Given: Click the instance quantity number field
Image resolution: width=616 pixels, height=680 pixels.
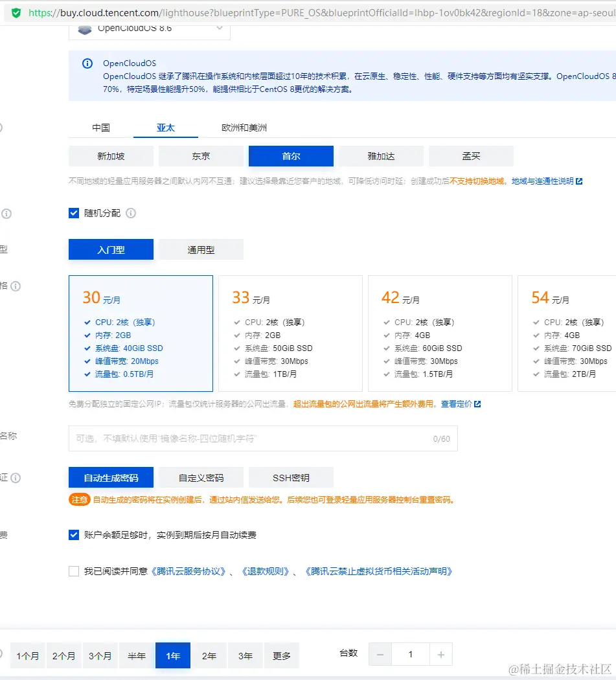Looking at the screenshot, I should click(x=411, y=654).
